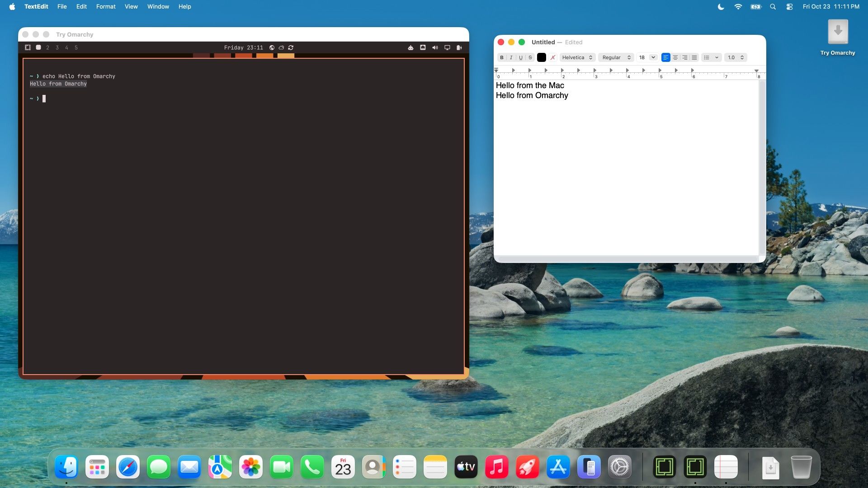868x488 pixels.
Task: Click the right margin marker on ruler
Action: pos(756,71)
